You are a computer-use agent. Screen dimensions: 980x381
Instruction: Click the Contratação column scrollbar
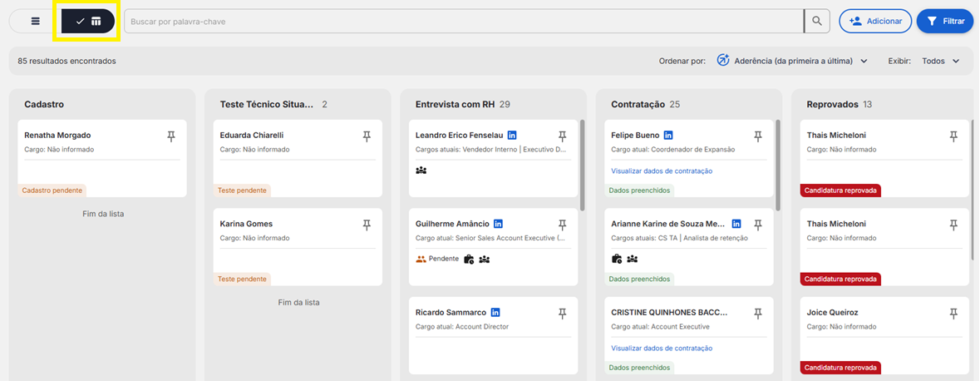[x=778, y=166]
